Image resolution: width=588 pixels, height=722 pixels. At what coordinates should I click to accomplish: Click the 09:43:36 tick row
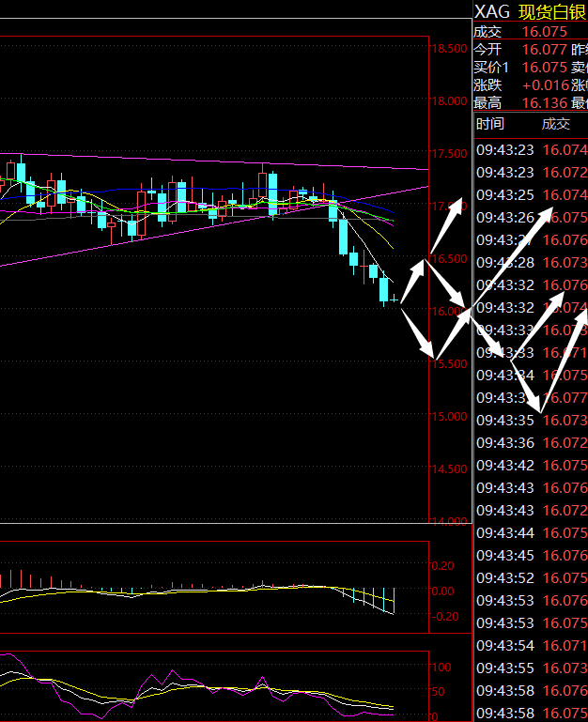click(x=532, y=443)
